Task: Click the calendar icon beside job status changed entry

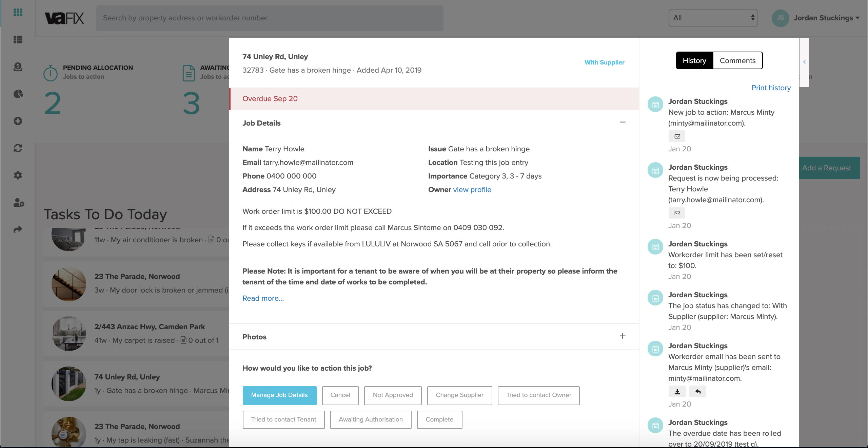Action: tap(655, 298)
